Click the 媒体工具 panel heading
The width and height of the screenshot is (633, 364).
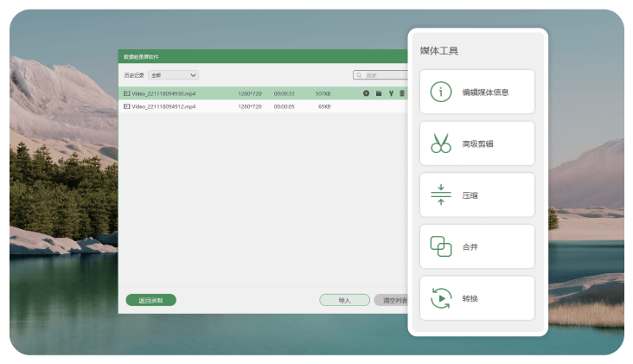pos(439,51)
